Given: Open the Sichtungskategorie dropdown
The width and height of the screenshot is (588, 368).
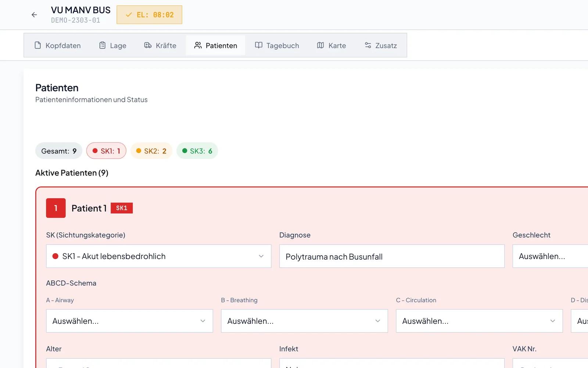Looking at the screenshot, I should 159,256.
